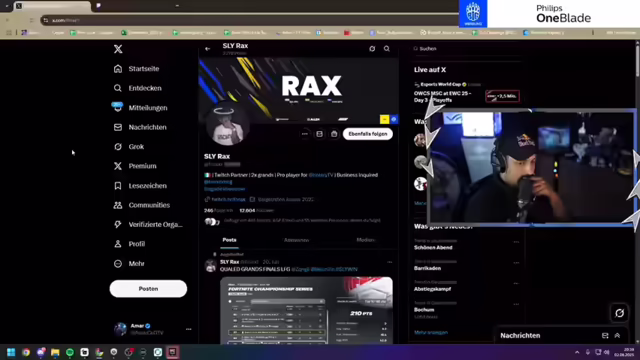Open the Esports World Cup live preview thumbnail
The image size is (640, 360).
pyautogui.click(x=502, y=96)
